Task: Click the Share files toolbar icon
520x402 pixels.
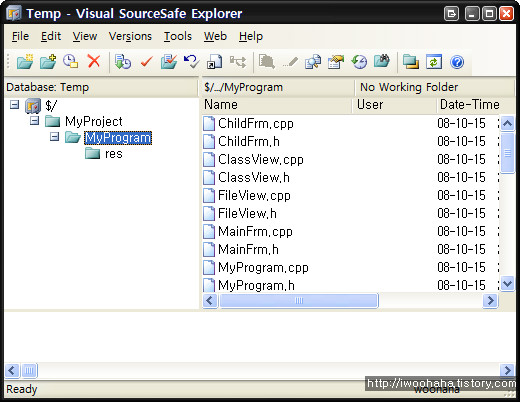Action: [x=214, y=62]
